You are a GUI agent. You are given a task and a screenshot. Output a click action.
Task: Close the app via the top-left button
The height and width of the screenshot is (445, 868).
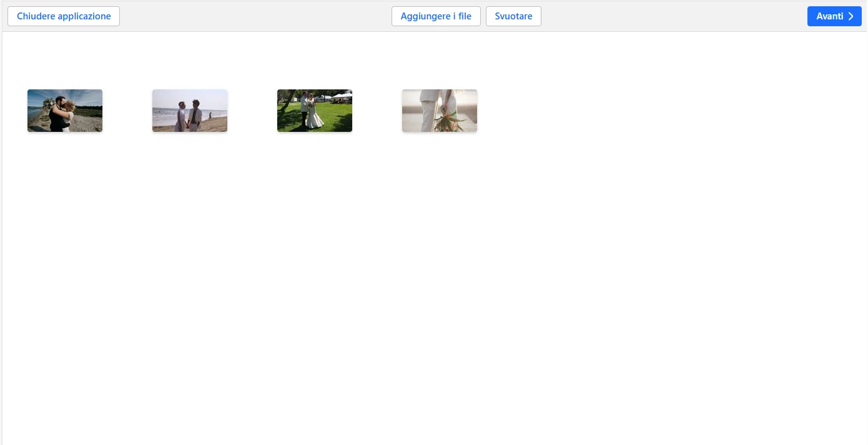(64, 16)
